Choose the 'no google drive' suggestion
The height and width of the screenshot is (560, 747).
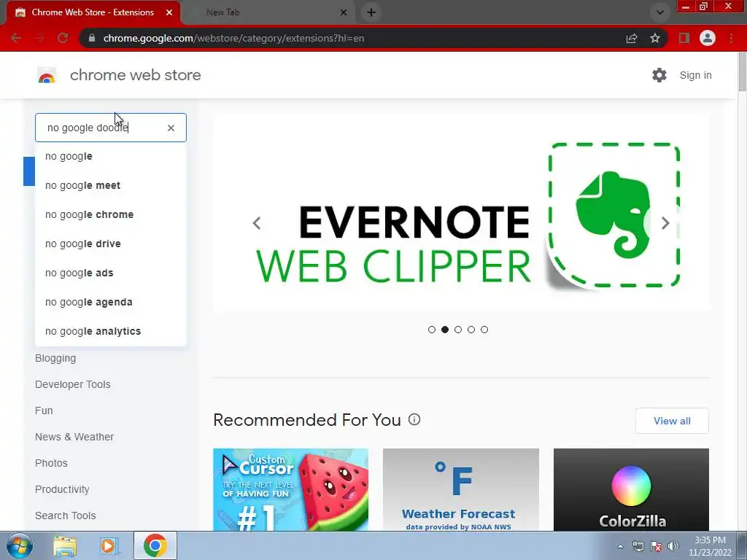click(111, 244)
